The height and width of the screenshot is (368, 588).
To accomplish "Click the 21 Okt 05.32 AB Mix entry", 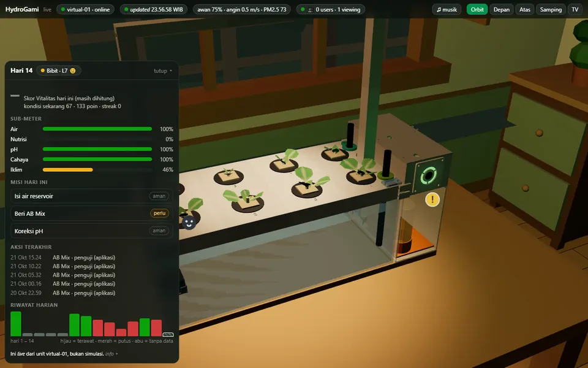I will tap(63, 275).
